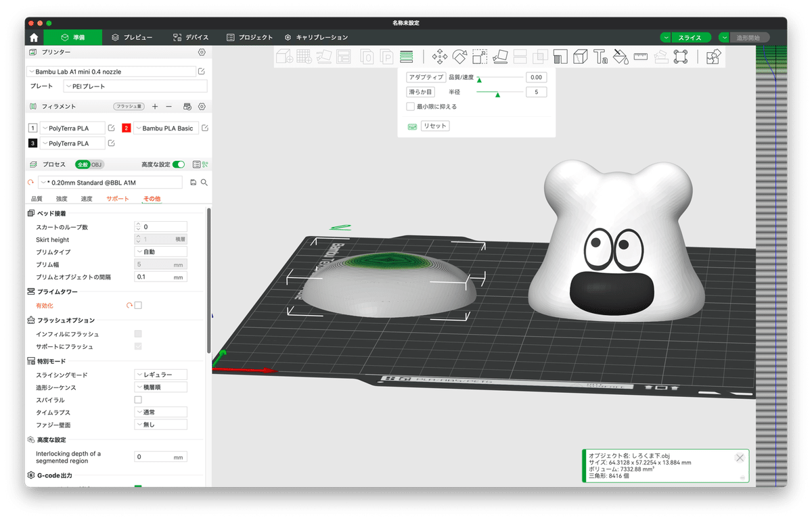
Task: Select the Rotate tool
Action: 460,57
